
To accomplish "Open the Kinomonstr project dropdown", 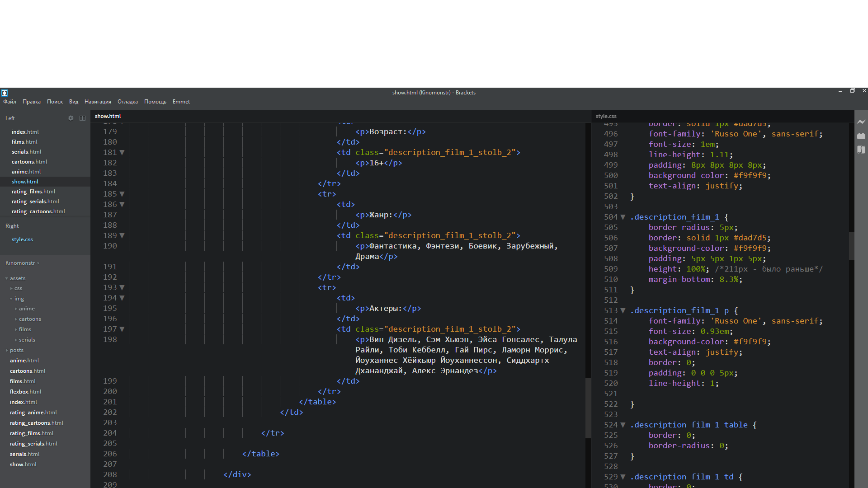I will [x=22, y=263].
